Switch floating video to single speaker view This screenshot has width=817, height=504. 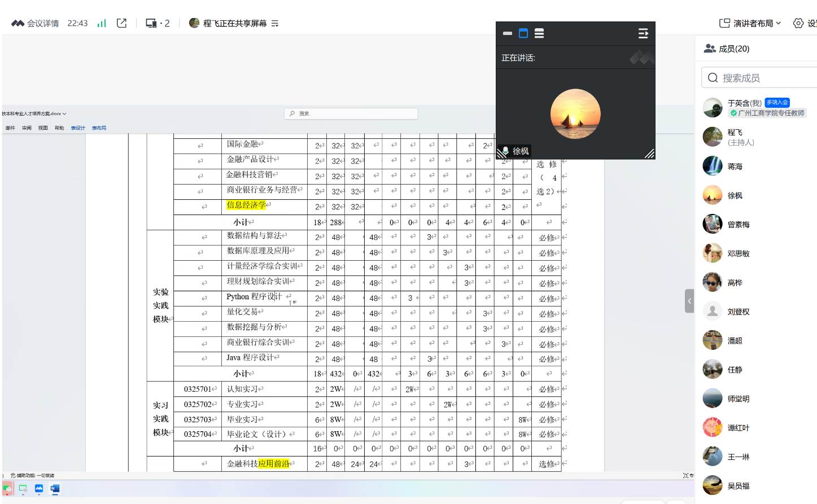[523, 34]
